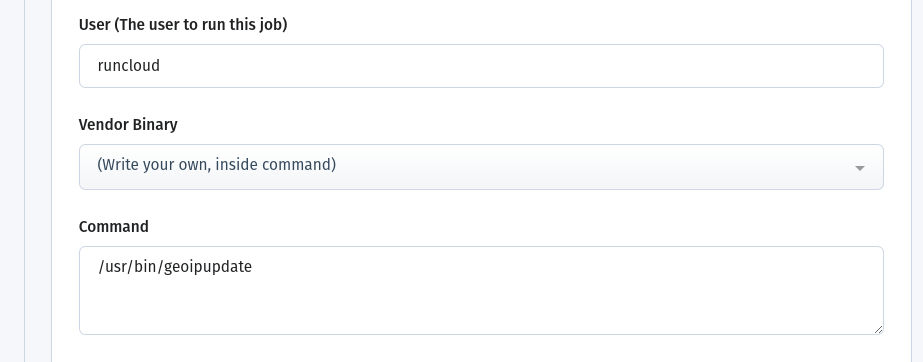Click on '/usr/bin/geoipupdate' command text
Screen dimensions: 923x362
point(175,267)
